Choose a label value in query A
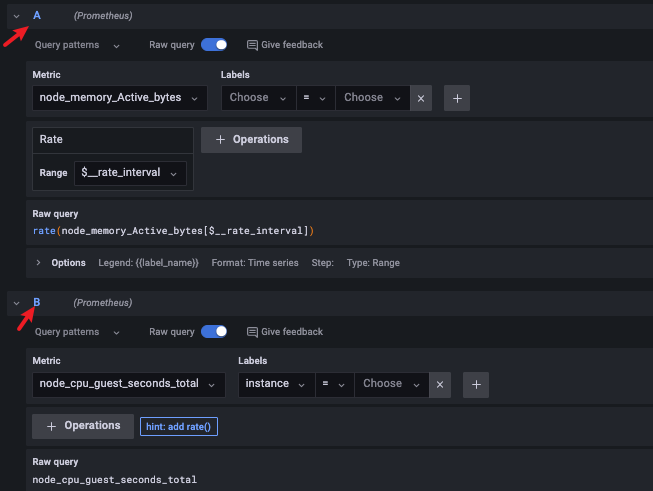Image resolution: width=653 pixels, height=491 pixels. point(373,98)
